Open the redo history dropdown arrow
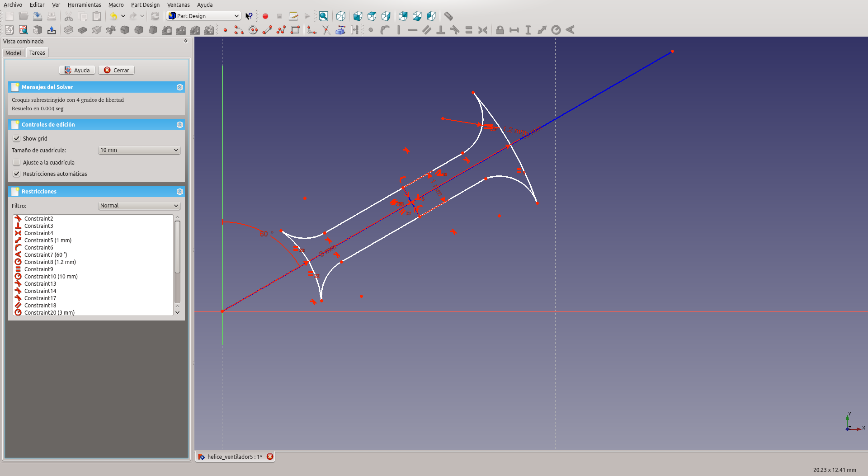The width and height of the screenshot is (868, 476). point(142,16)
